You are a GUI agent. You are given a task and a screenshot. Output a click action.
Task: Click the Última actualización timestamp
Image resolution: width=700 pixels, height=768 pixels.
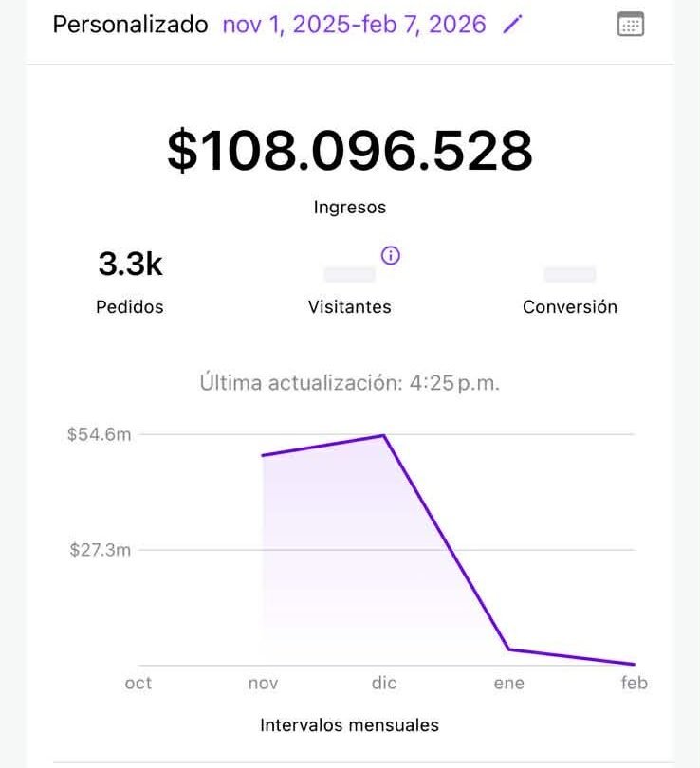[350, 383]
